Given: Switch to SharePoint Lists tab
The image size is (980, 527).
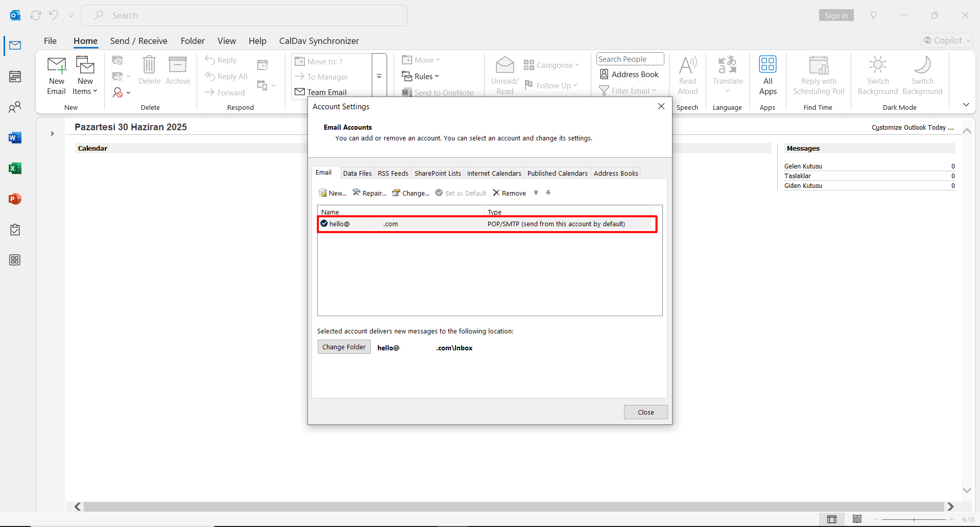Looking at the screenshot, I should click(x=438, y=174).
